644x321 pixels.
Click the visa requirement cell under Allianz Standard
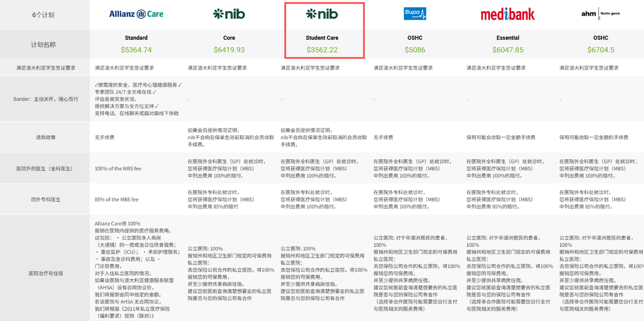coord(124,68)
